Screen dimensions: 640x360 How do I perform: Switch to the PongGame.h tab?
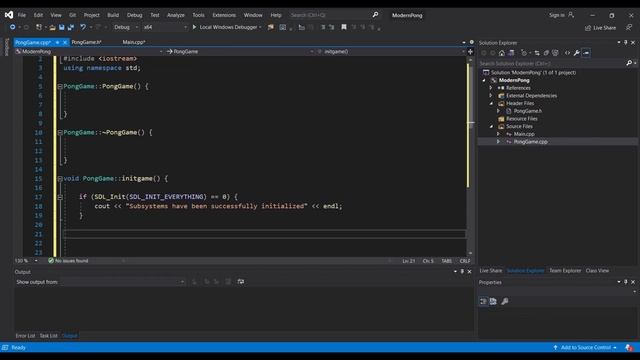click(x=87, y=42)
